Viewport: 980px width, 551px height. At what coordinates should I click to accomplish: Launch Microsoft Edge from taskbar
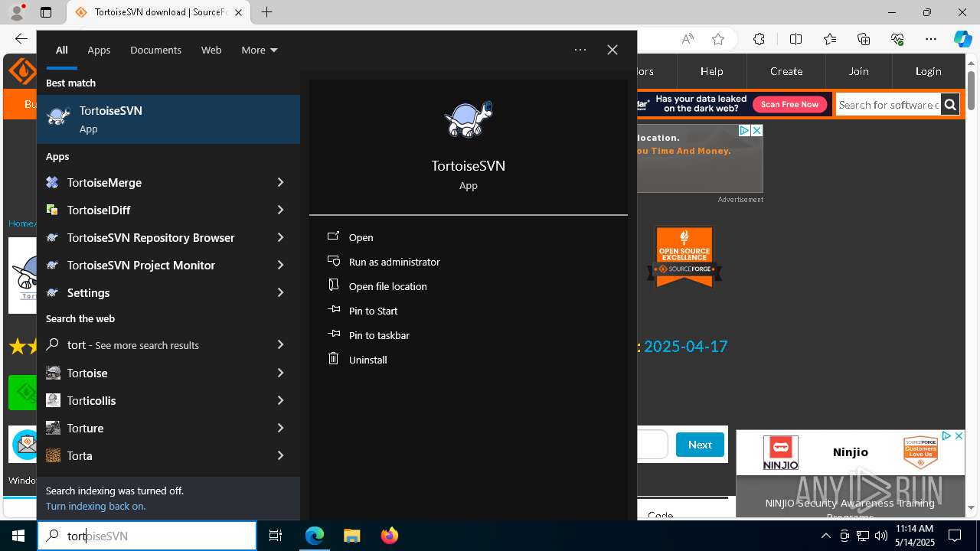[315, 536]
